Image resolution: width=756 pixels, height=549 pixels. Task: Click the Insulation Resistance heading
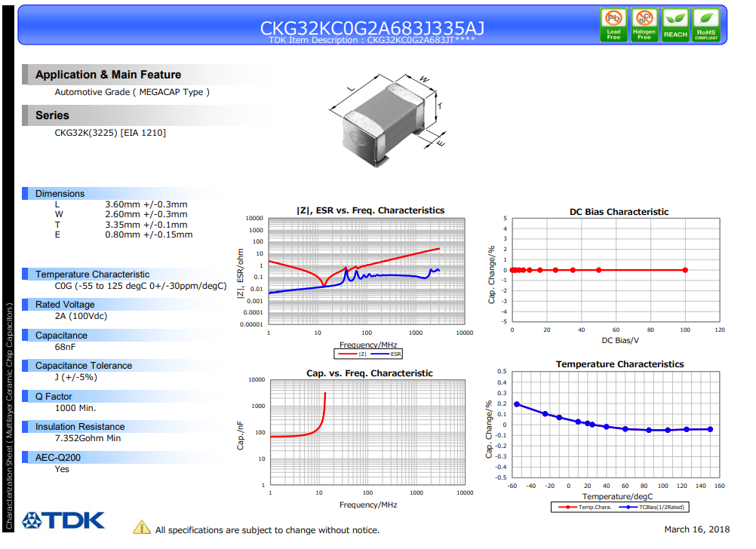(x=80, y=427)
